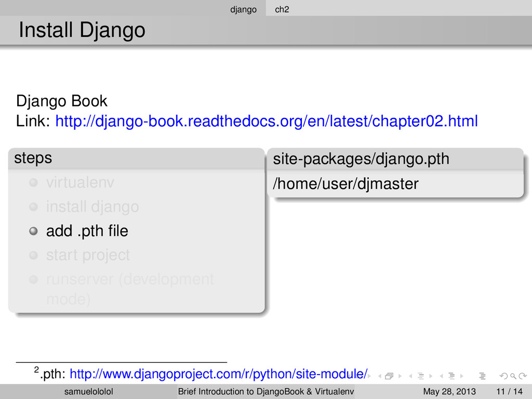Image resolution: width=532 pixels, height=399 pixels.
Task: Click the dimmed start project step
Action: (x=88, y=255)
